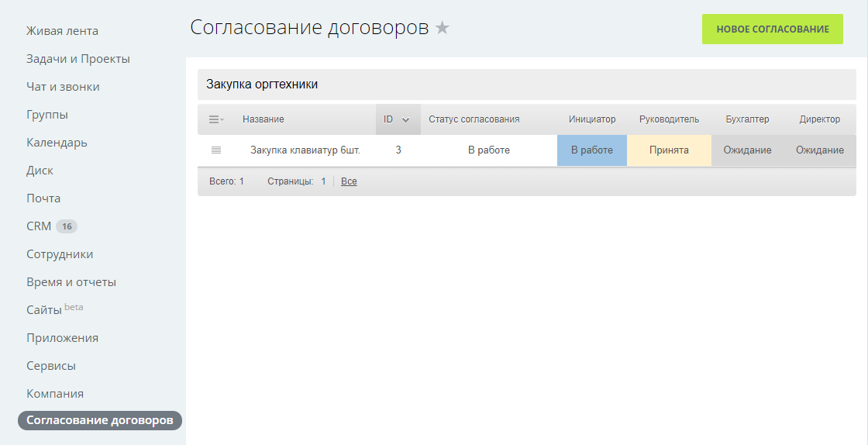Click Бухгалтер Ожидание status cell
Image resolution: width=868 pixels, height=445 pixels.
pos(747,150)
